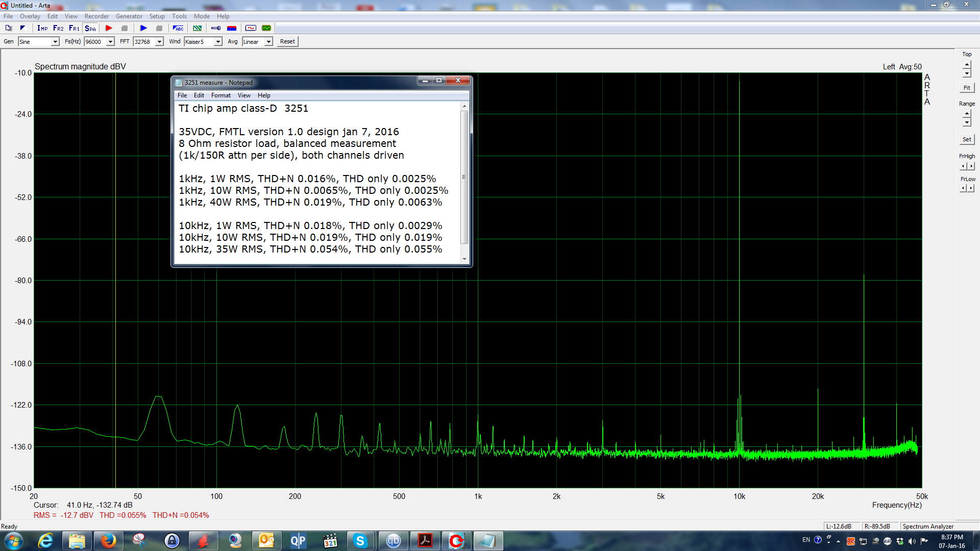Click the blue plug calibration icon
This screenshot has height=551, width=980.
coord(216,28)
